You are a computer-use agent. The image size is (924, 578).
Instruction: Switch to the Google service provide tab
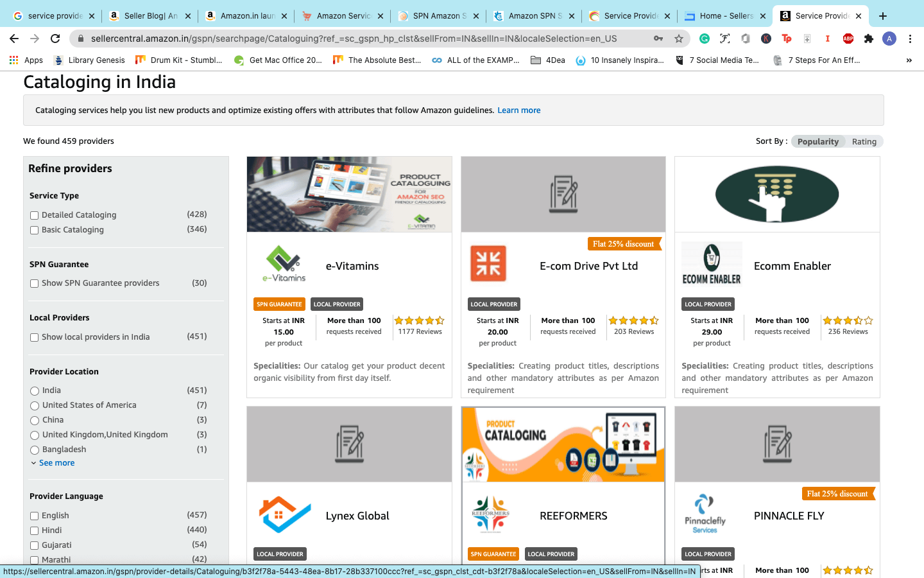point(53,16)
